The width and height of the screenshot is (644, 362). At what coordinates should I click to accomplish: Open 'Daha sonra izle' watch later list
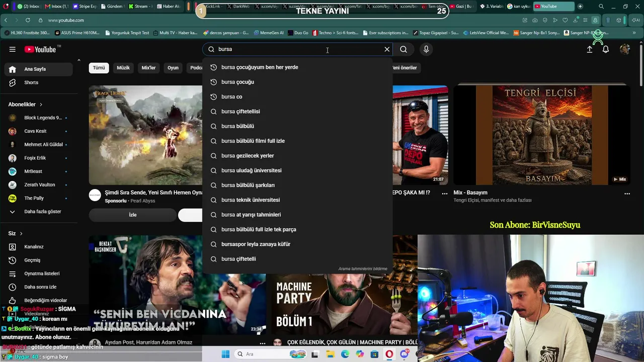pyautogui.click(x=39, y=287)
